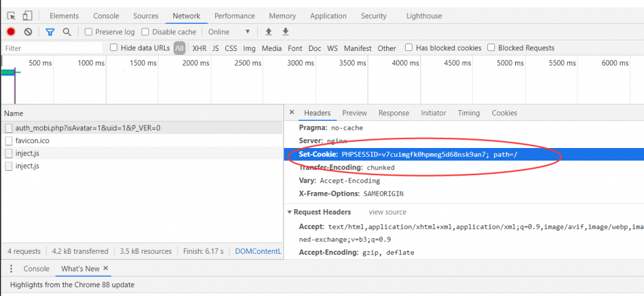Filter requests by Doc
The width and height of the screenshot is (644, 296).
[314, 48]
